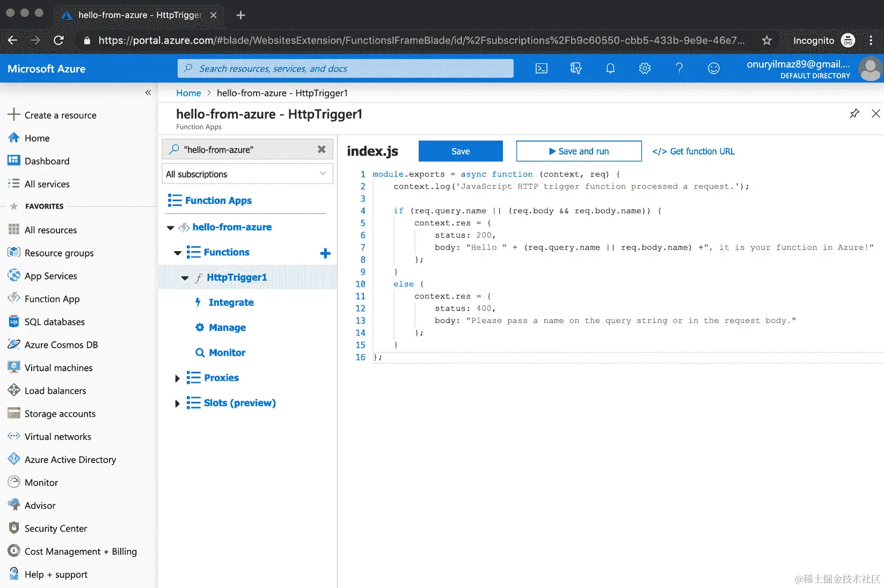Image resolution: width=884 pixels, height=588 pixels.
Task: Navigate to Home via the breadcrumb
Action: pyautogui.click(x=188, y=93)
